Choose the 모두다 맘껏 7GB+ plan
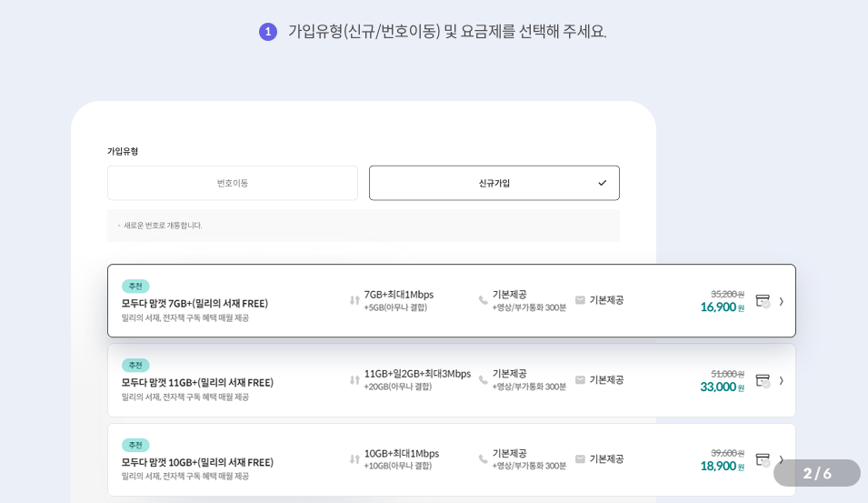Image resolution: width=868 pixels, height=503 pixels. (451, 301)
